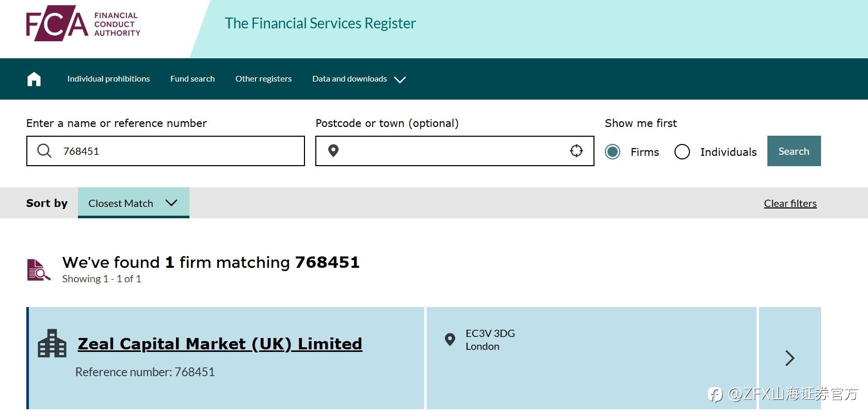Open Other registers menu item
This screenshot has height=419, width=868.
[263, 79]
